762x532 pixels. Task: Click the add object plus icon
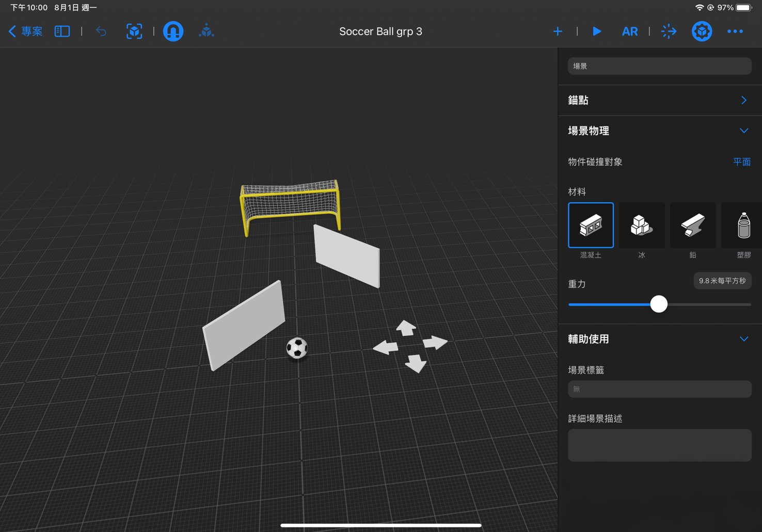[558, 31]
